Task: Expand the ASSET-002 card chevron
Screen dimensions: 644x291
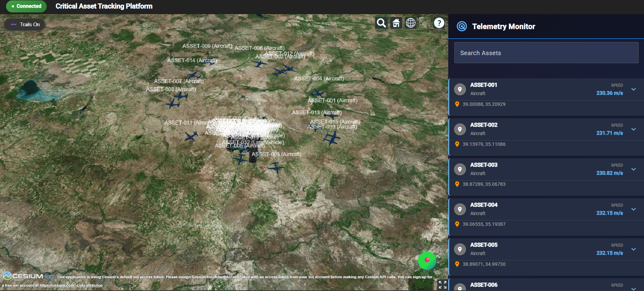Action: [x=634, y=129]
